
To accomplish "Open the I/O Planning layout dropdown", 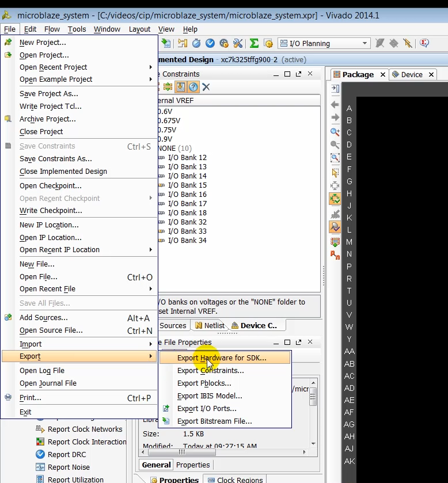I will [x=324, y=43].
